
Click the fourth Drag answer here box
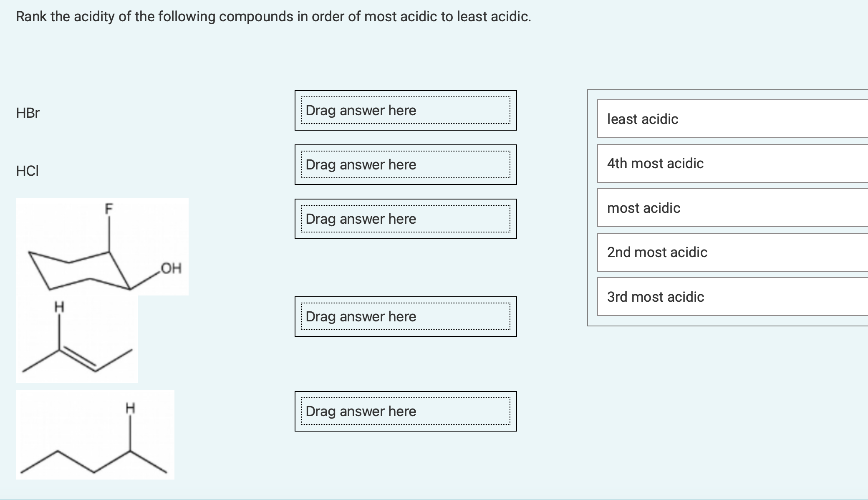[x=405, y=316]
